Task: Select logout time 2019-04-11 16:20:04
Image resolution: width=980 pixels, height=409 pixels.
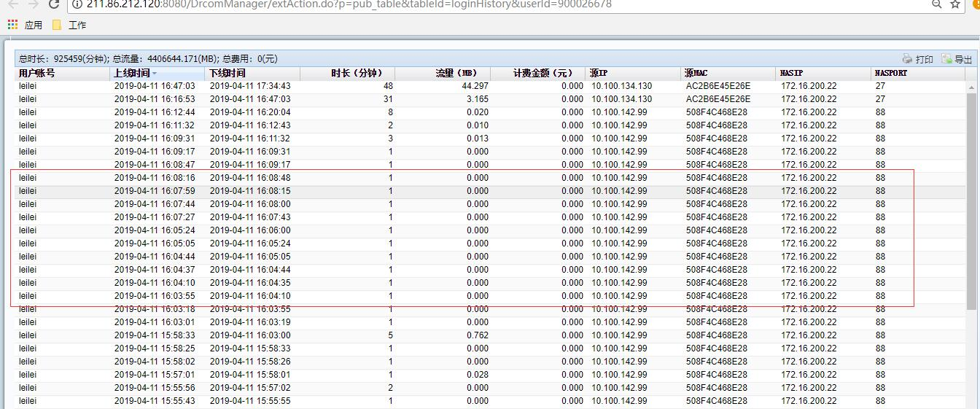Action: [x=250, y=112]
